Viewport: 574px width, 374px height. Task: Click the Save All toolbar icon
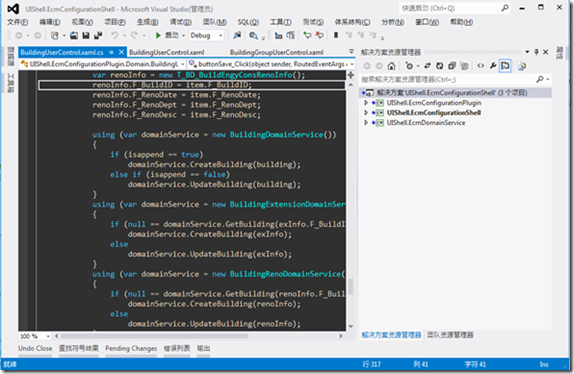point(98,35)
